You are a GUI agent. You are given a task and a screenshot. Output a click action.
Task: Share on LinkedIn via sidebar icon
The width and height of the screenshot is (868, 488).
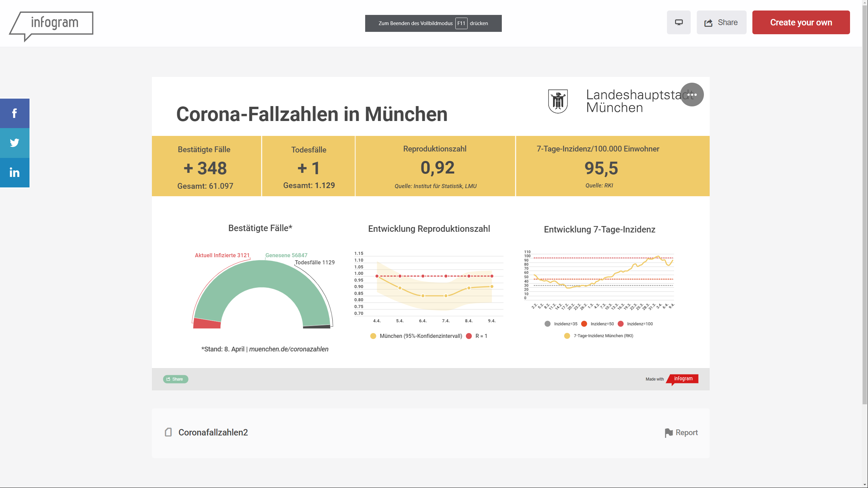pos(15,172)
